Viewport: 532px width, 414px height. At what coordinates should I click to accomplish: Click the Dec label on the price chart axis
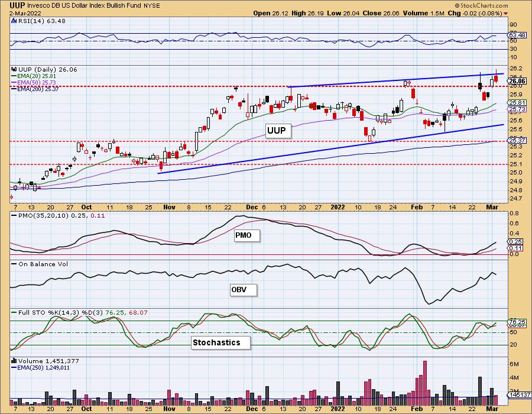(252, 207)
